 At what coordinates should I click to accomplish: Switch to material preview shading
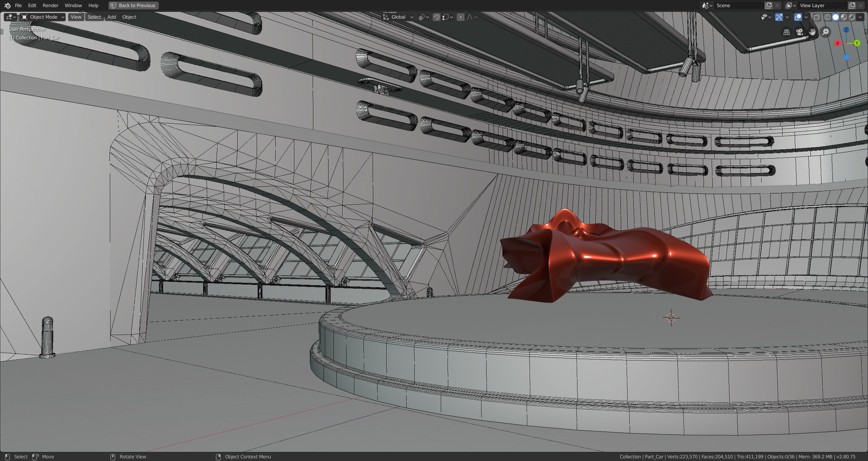click(844, 17)
